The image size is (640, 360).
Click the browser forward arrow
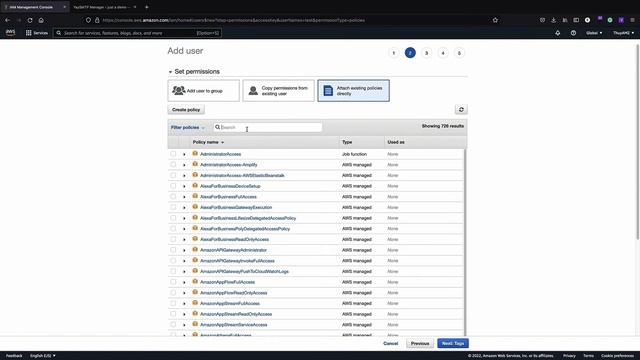pos(19,20)
